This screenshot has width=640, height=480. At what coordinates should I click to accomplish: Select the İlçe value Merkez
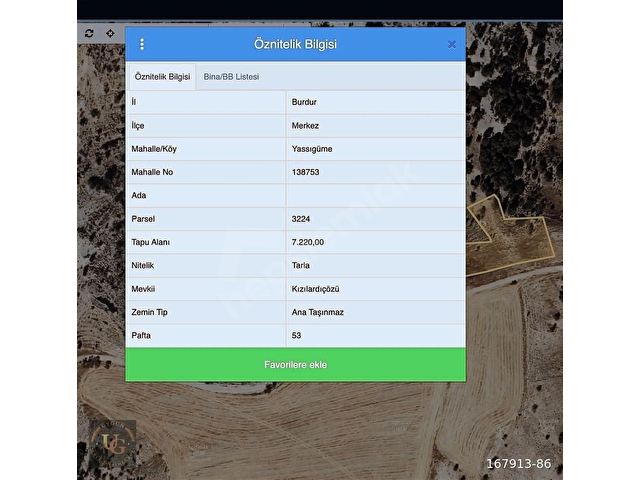(305, 126)
